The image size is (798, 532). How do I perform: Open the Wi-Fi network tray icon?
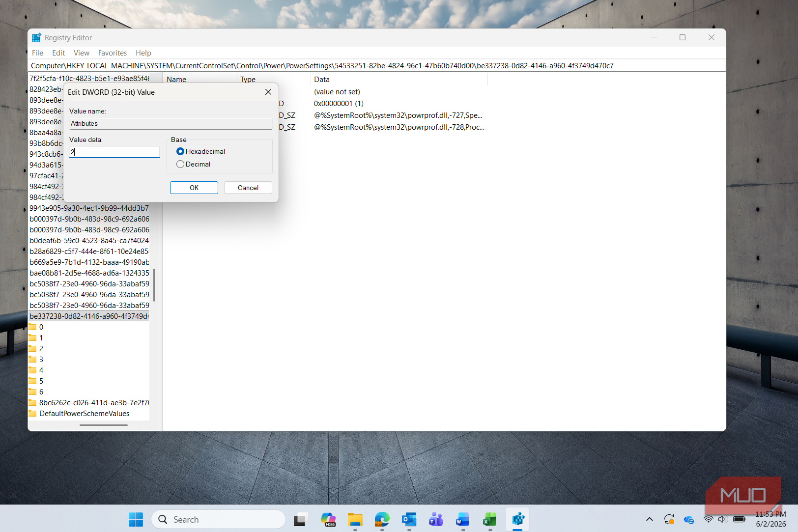pyautogui.click(x=708, y=519)
